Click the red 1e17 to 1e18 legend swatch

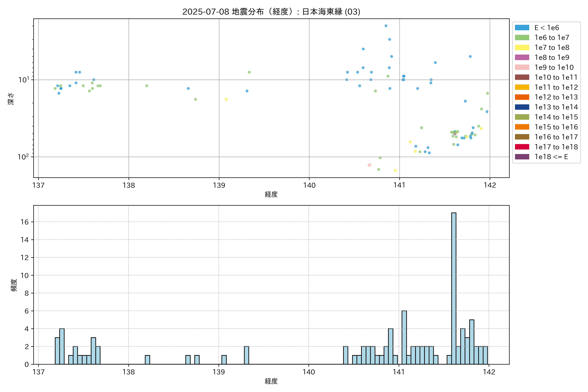point(522,147)
